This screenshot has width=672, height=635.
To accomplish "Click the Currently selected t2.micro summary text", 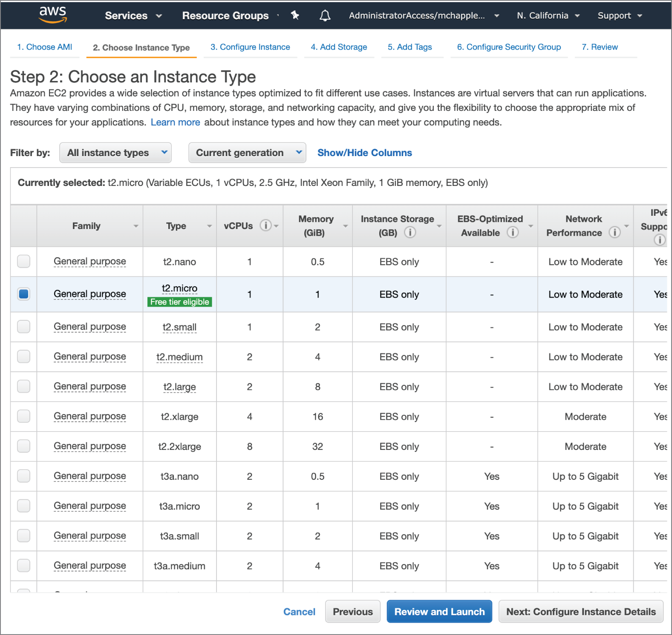I will tap(253, 183).
